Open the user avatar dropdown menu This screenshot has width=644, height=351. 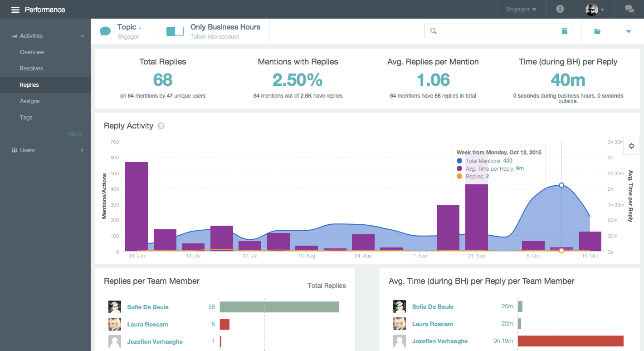(595, 10)
